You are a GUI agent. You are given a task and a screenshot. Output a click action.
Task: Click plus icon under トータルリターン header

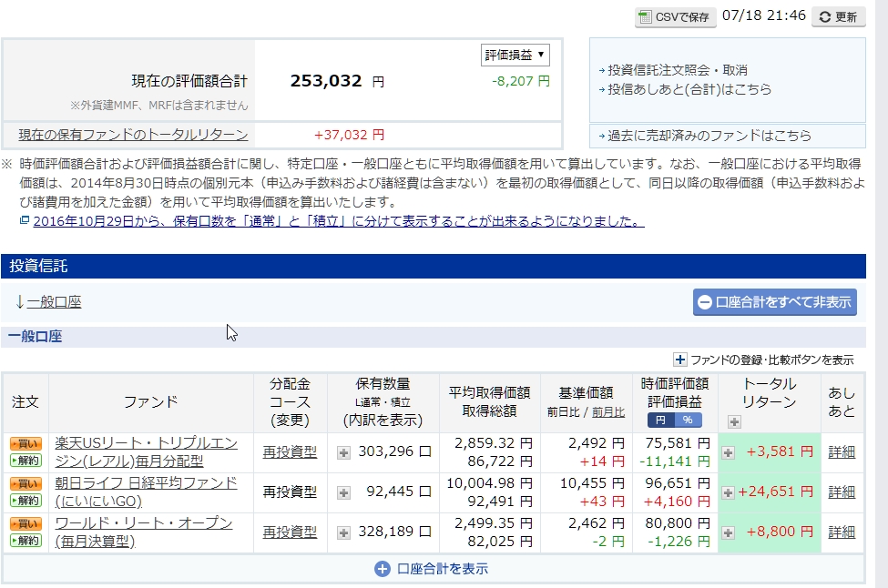(734, 421)
